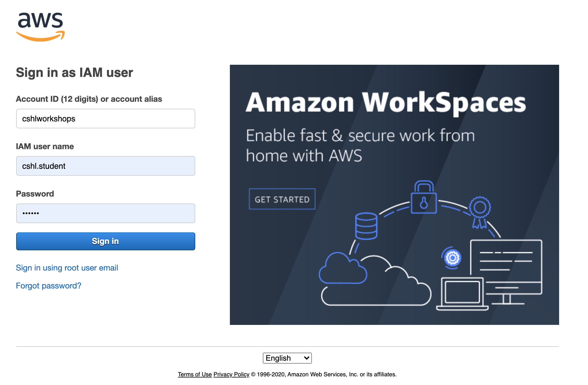
Task: Click the cshlworkshops account alias field
Action: point(106,119)
